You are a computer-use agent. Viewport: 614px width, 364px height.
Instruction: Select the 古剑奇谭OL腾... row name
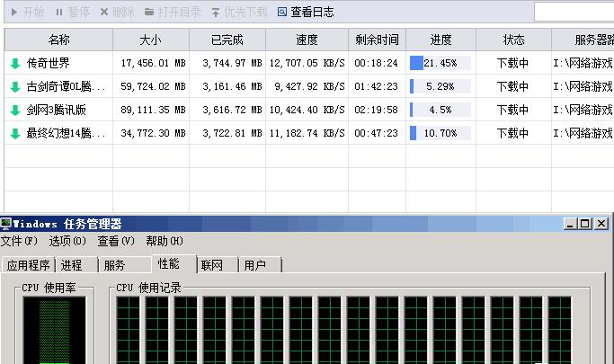coord(66,86)
